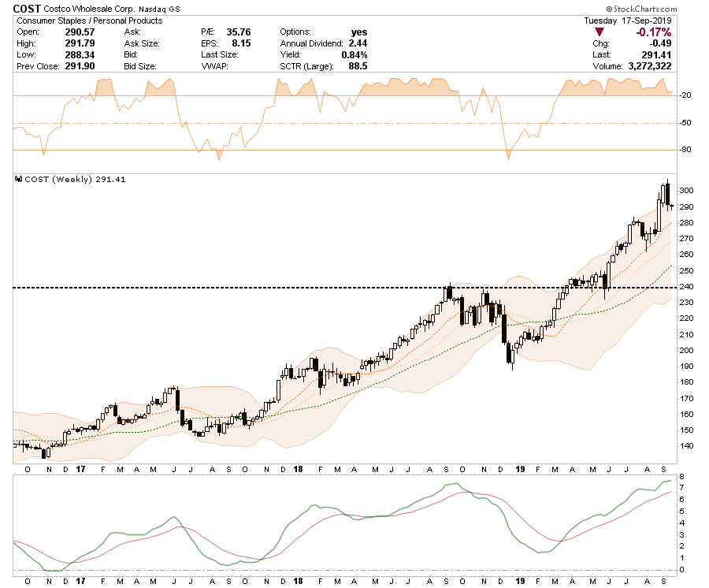Image resolution: width=709 pixels, height=588 pixels.
Task: Click the 240 price axis label at the dashed line
Action: click(x=686, y=287)
